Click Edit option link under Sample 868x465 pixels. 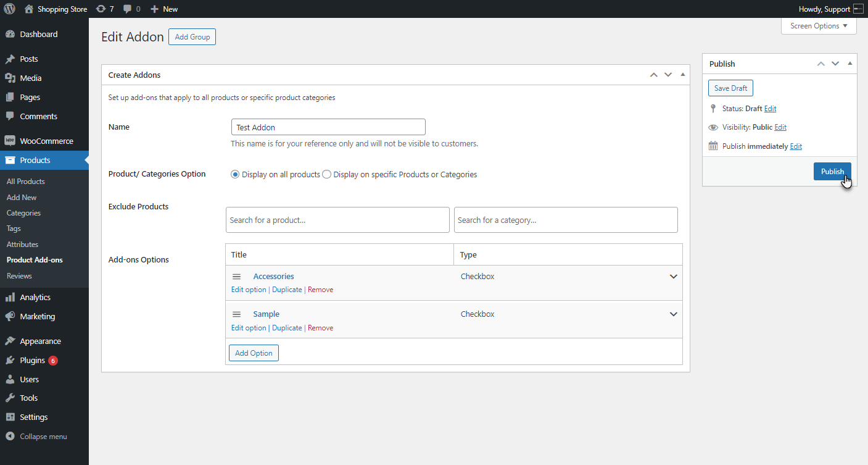249,328
